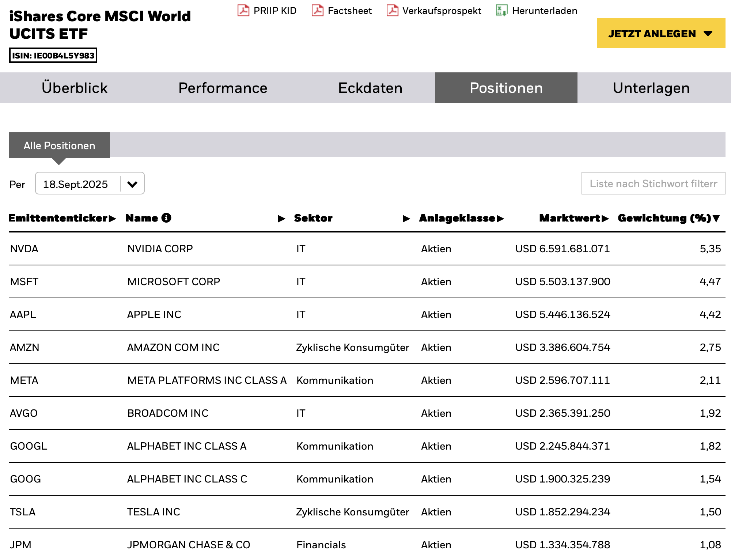
Task: Click the PRIIP KID PDF icon
Action: pyautogui.click(x=243, y=10)
